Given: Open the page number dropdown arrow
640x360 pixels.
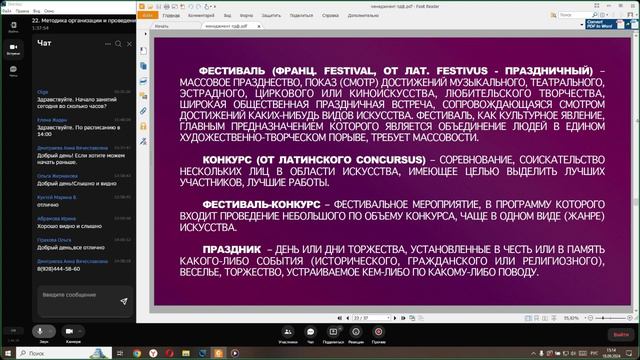Looking at the screenshot, I should (388, 318).
